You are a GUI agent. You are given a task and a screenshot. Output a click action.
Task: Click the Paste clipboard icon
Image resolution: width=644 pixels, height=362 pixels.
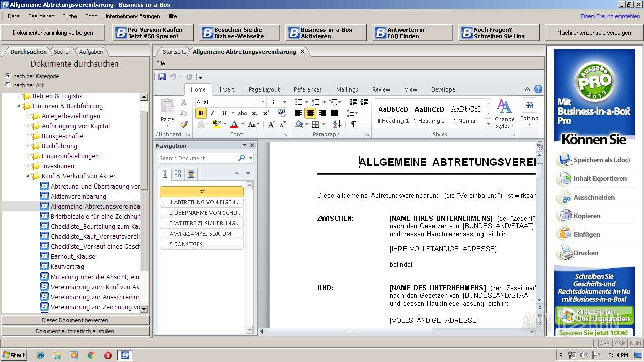point(167,107)
